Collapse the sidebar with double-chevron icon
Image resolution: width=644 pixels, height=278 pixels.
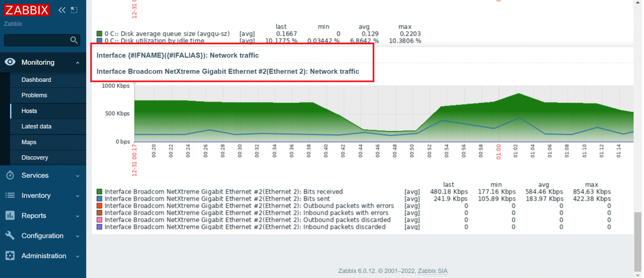tap(62, 10)
